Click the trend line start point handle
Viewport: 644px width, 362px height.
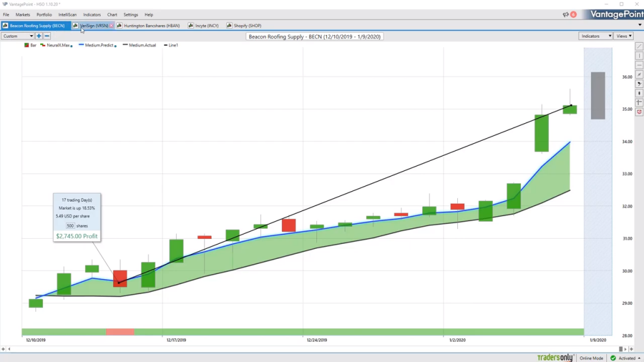point(119,283)
